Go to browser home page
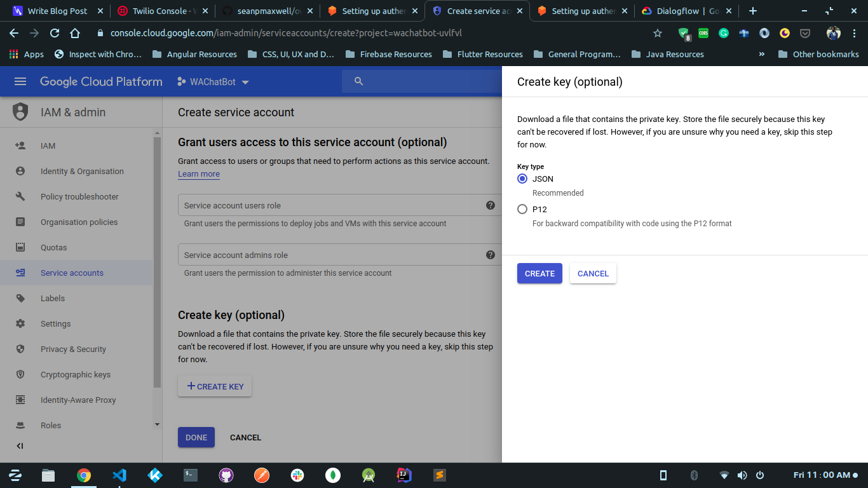Viewport: 868px width, 488px height. (75, 33)
